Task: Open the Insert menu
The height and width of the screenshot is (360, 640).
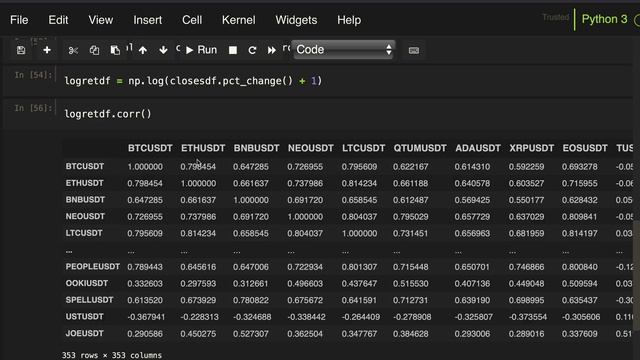Action: coord(147,20)
